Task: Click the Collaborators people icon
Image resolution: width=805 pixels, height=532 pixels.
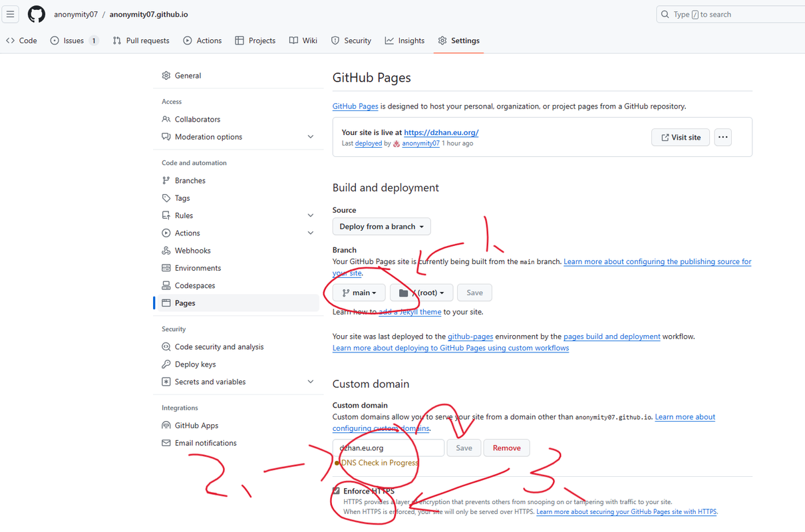Action: (x=166, y=120)
